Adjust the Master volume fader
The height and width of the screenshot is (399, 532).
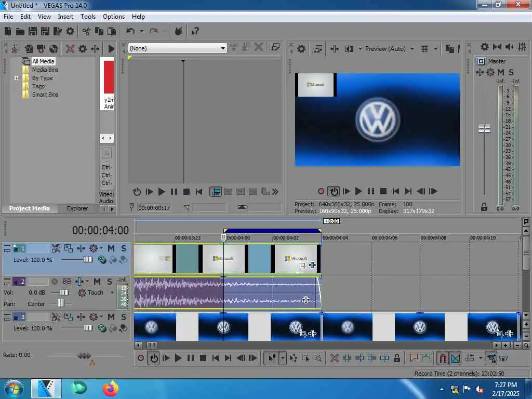tap(484, 128)
